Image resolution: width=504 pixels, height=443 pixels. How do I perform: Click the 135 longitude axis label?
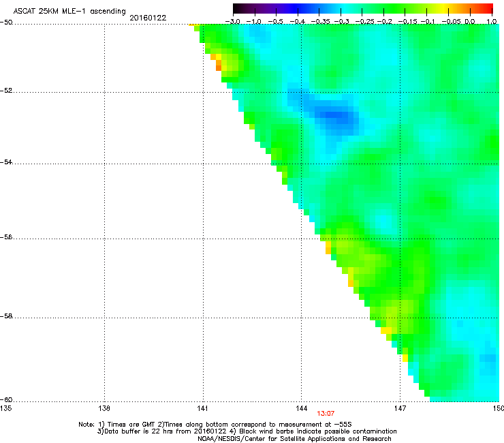click(x=5, y=408)
